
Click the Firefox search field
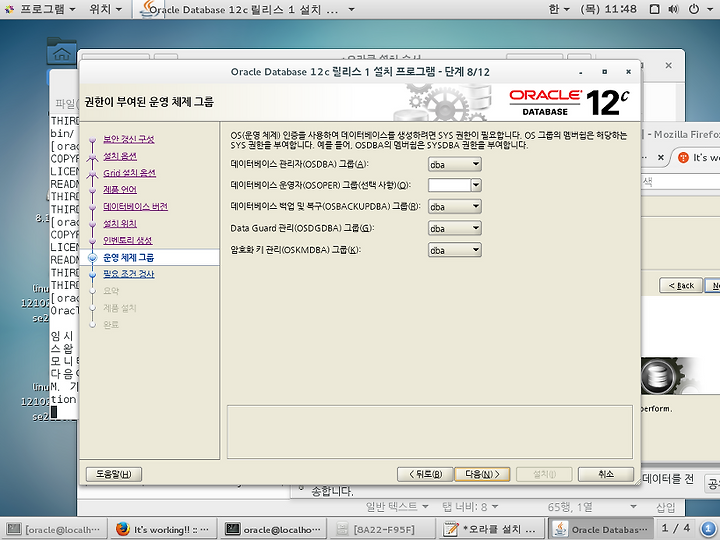tap(680, 182)
